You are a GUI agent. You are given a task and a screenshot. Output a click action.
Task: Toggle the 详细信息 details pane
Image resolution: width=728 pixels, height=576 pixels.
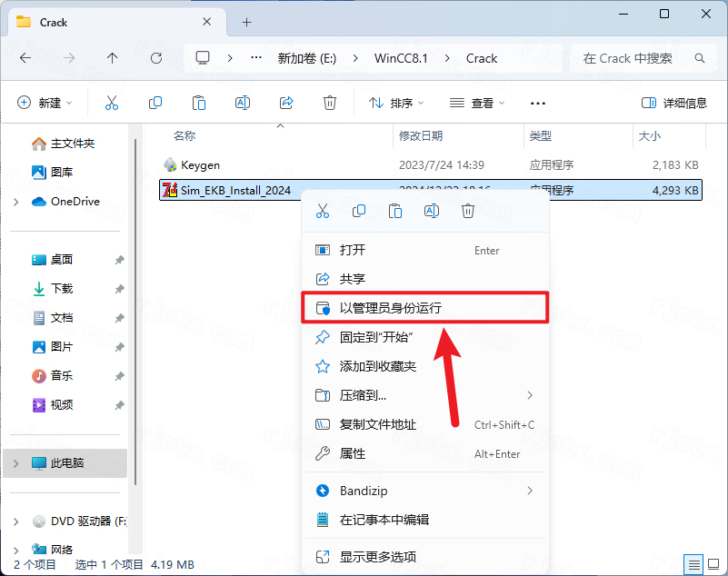tap(673, 104)
